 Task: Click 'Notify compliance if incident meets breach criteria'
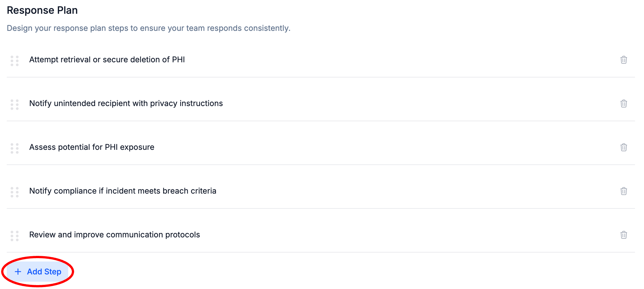[123, 191]
